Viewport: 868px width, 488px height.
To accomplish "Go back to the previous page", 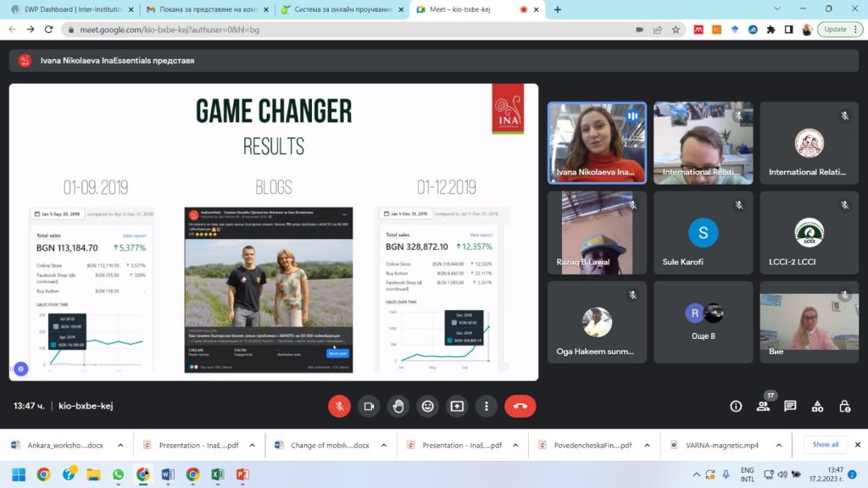I will [x=12, y=30].
